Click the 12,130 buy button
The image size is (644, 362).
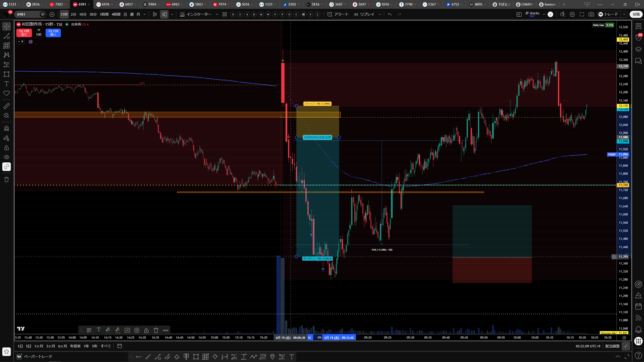[53, 33]
